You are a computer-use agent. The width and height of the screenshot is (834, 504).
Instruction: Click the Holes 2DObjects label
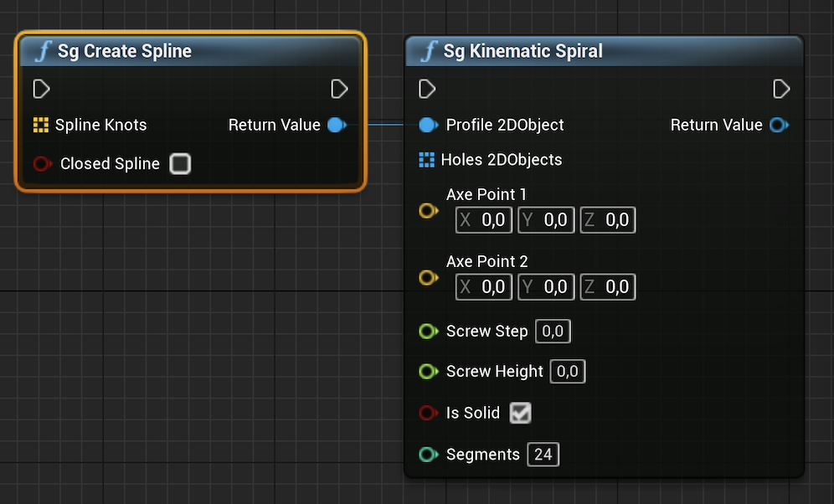coord(502,160)
